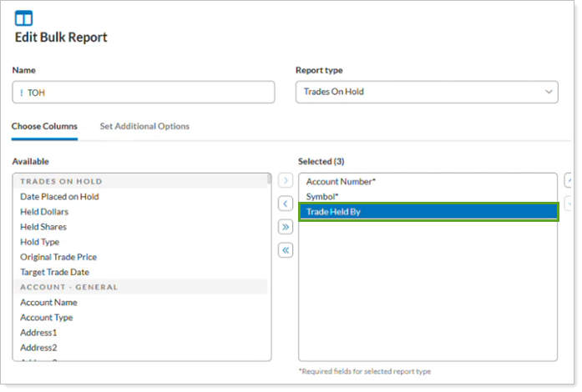This screenshot has width=582, height=392.
Task: Click the move up arrow button
Action: coord(569,180)
